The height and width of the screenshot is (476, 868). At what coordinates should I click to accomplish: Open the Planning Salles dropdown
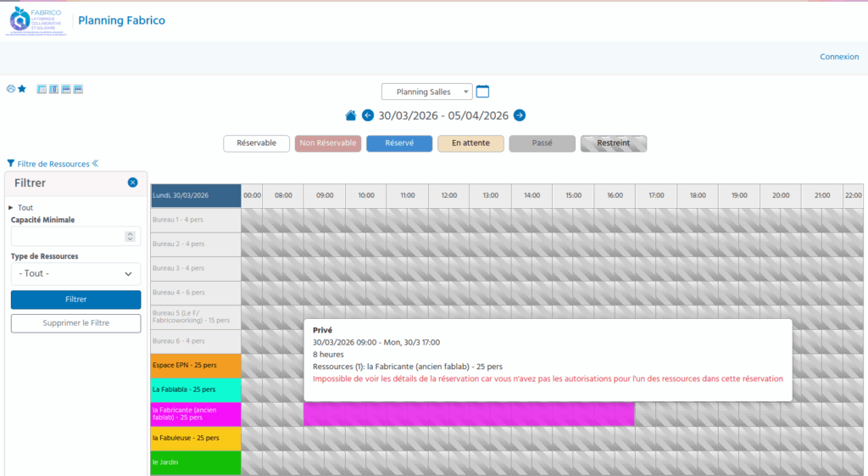[x=427, y=92]
